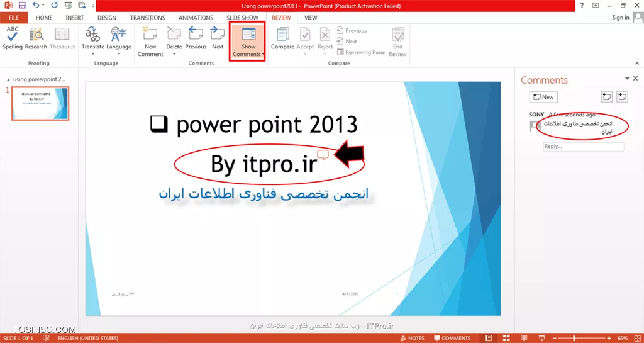Switch to the TRANSITIONS ribbon tab
This screenshot has height=343, width=644.
[147, 18]
